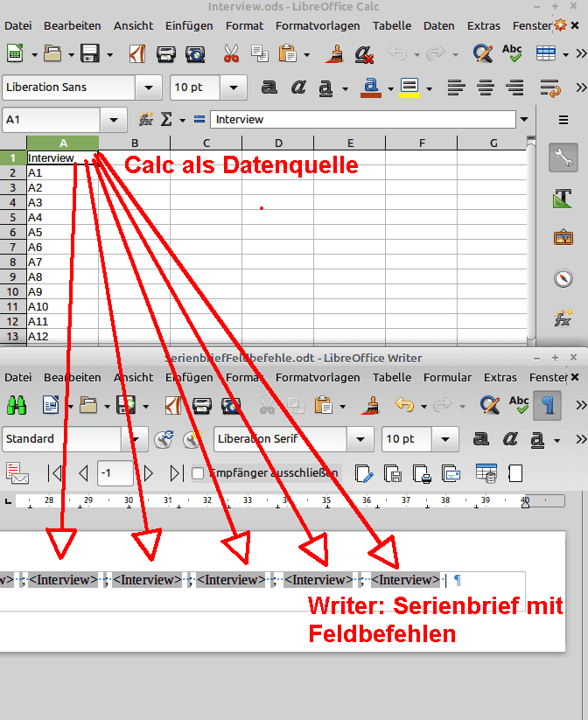This screenshot has width=588, height=720.
Task: Open the Calc Function Wizard
Action: pyautogui.click(x=145, y=119)
